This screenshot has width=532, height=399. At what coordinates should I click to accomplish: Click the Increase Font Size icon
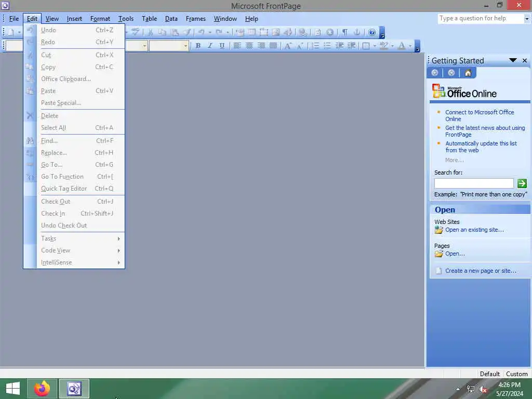tap(288, 46)
